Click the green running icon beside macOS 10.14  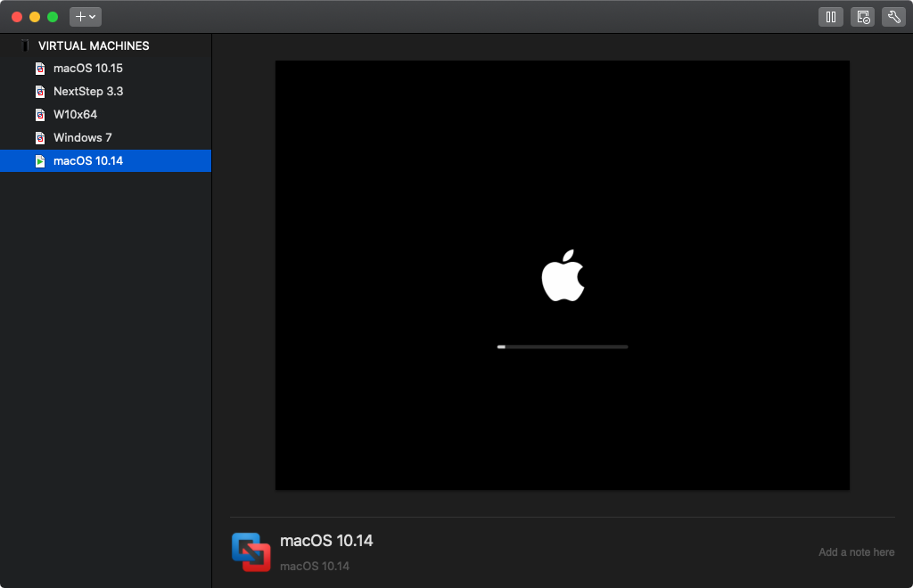click(x=39, y=160)
